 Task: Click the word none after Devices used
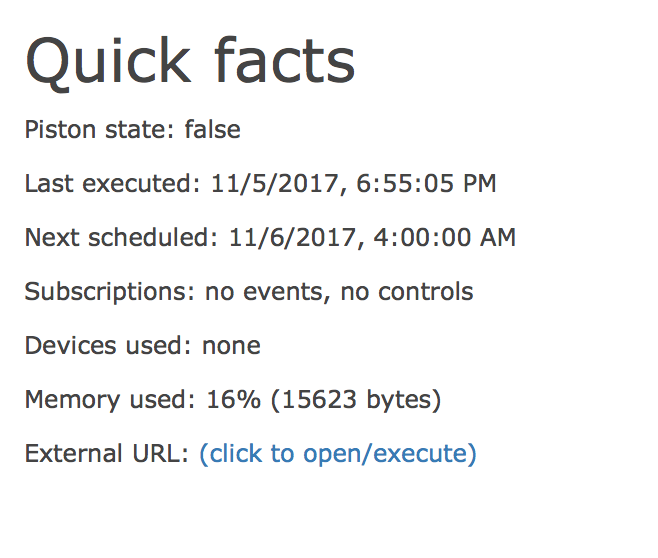(232, 347)
